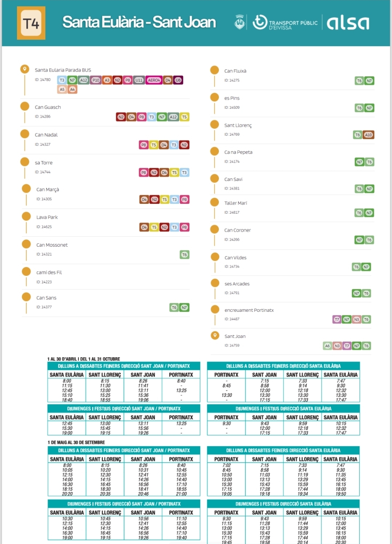Screen dimensions: 392x544
Task: Select the AERO4 line badge
Action: [154, 80]
